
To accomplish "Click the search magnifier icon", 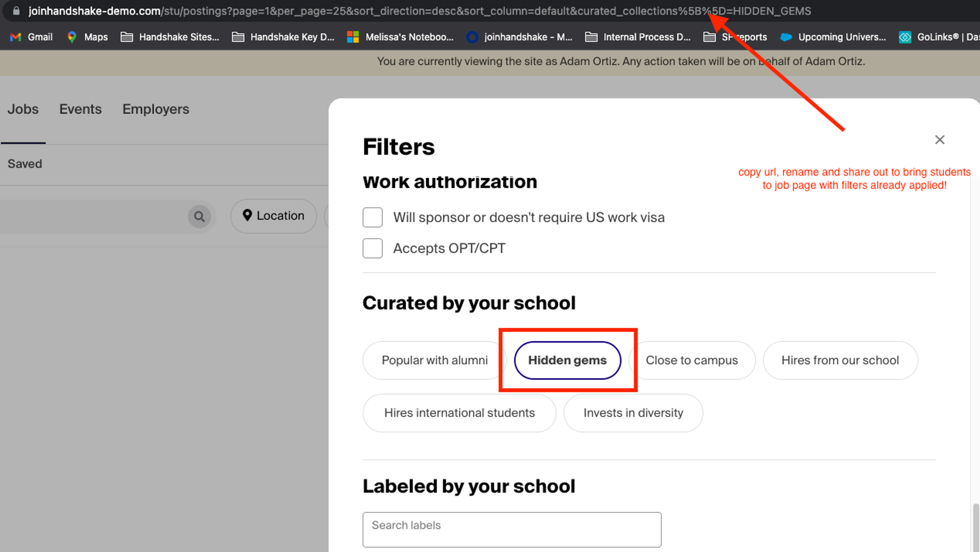I will coord(199,217).
